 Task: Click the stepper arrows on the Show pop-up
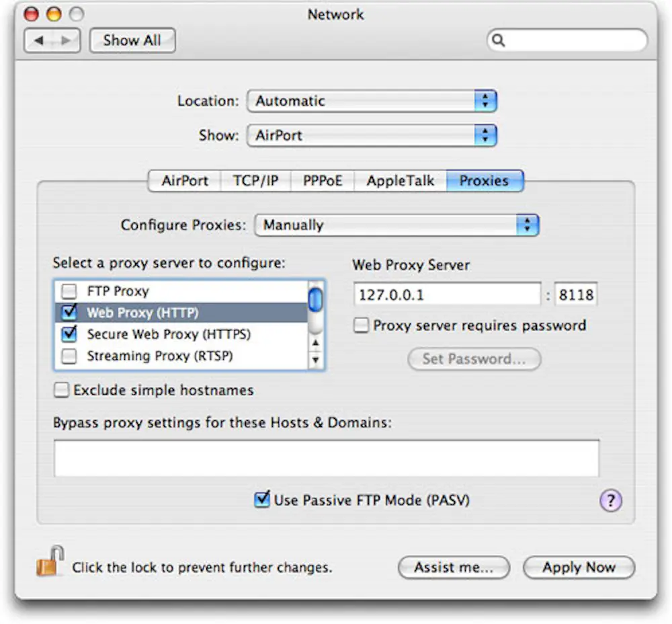[x=485, y=135]
